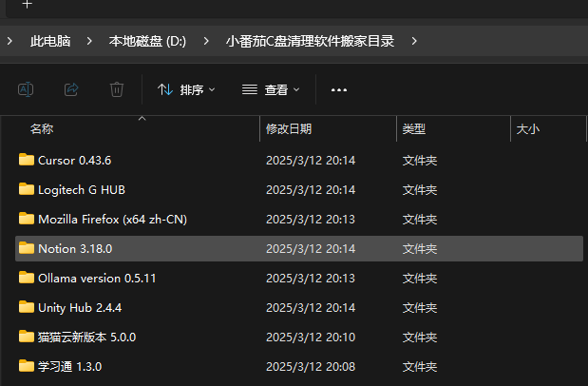The height and width of the screenshot is (386, 588).
Task: Sort by 大小 column header
Action: click(x=528, y=129)
